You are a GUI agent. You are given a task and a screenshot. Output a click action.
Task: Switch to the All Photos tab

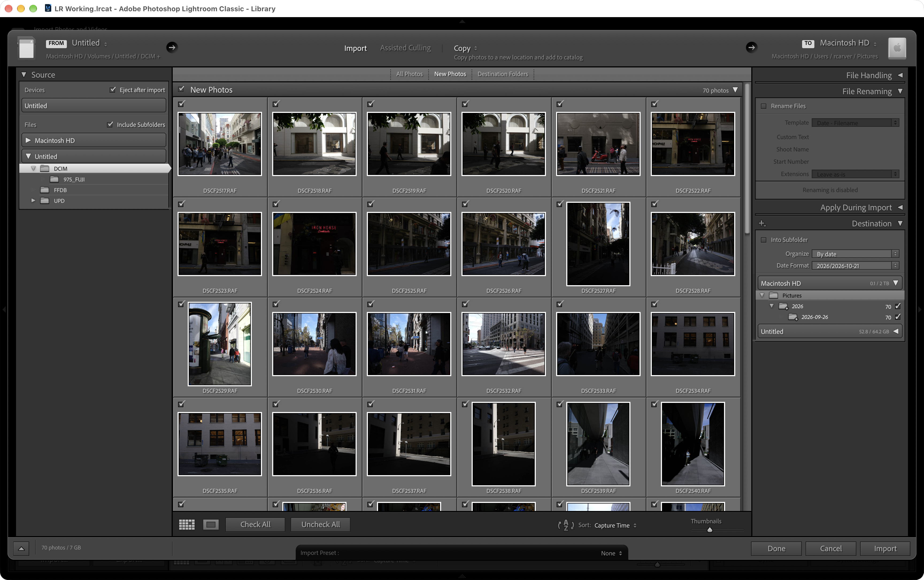(409, 74)
